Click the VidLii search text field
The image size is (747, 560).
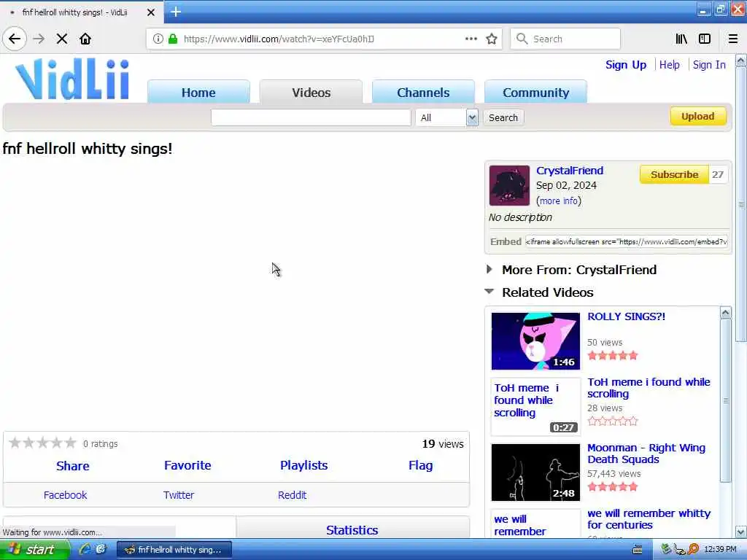tap(311, 117)
